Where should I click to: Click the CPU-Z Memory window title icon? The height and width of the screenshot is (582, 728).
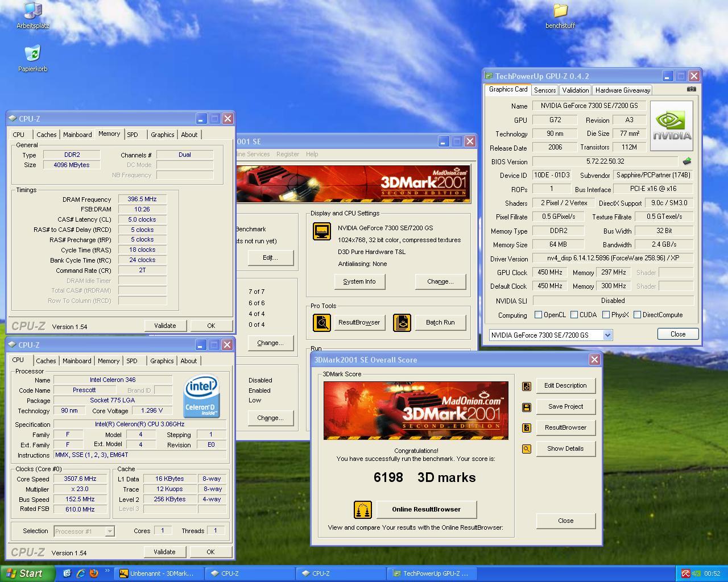click(x=13, y=118)
